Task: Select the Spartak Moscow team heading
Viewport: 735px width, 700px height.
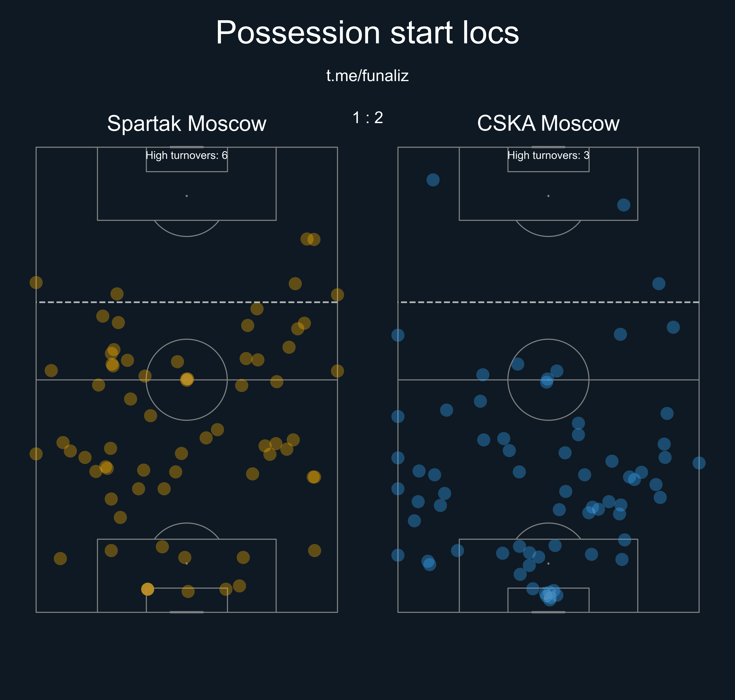Action: (186, 123)
